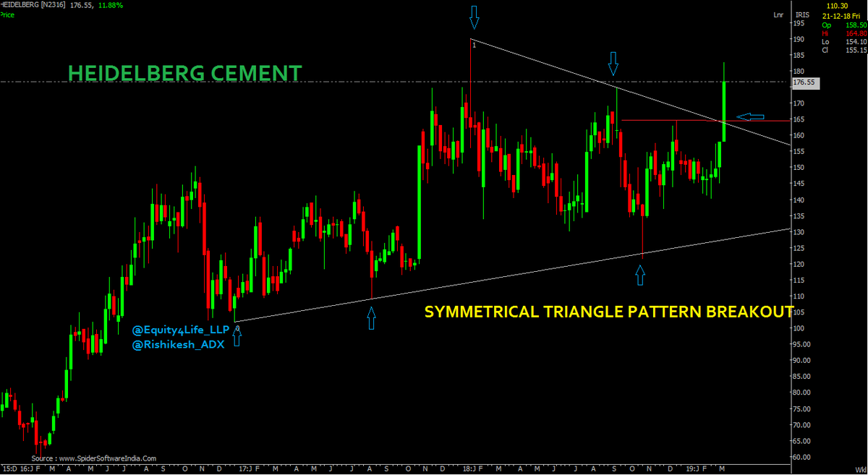Select the descending upper white trendline
The image size is (868, 475).
click(x=629, y=90)
